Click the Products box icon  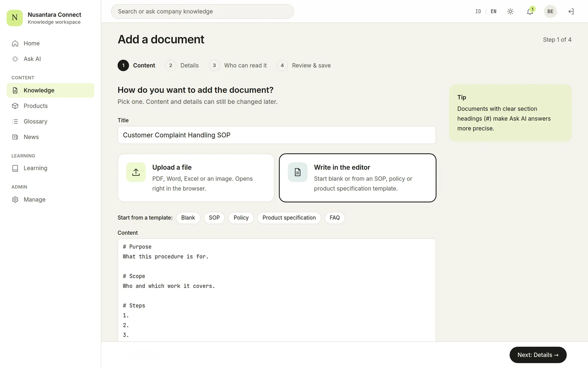click(15, 106)
